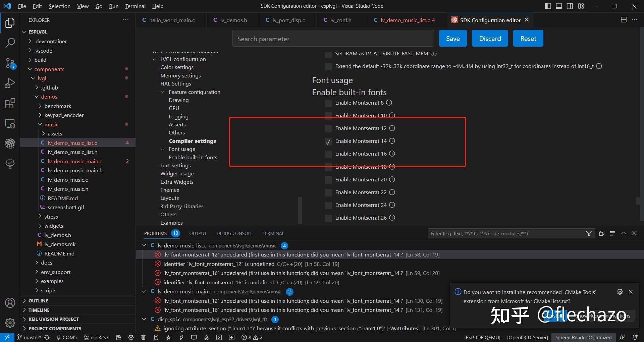
Task: Toggle the int32_t coordinate range checkbox
Action: pos(328,66)
